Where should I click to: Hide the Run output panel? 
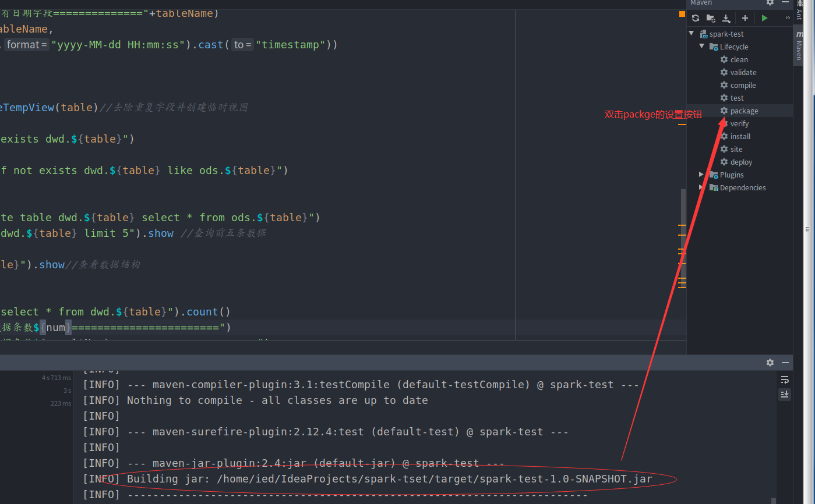pyautogui.click(x=785, y=362)
